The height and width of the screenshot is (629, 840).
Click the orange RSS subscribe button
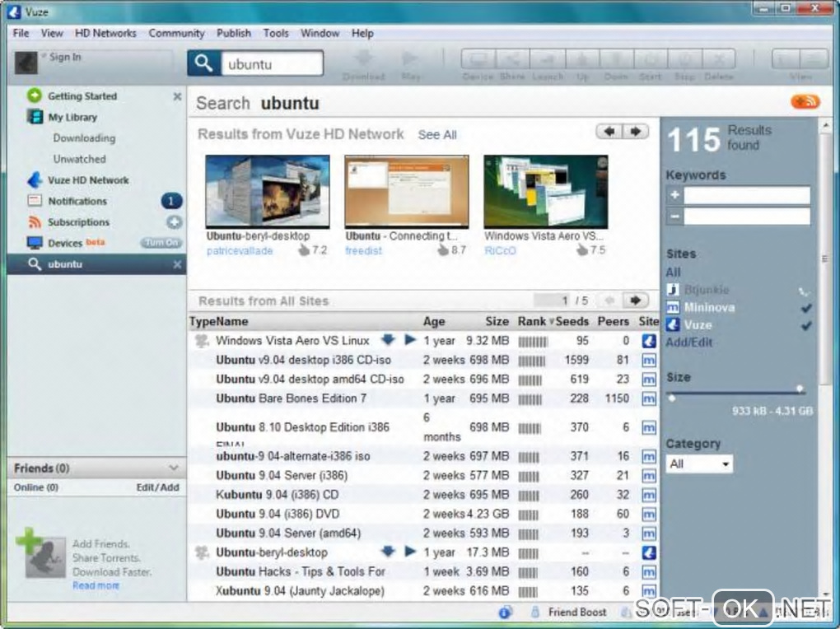[x=805, y=101]
